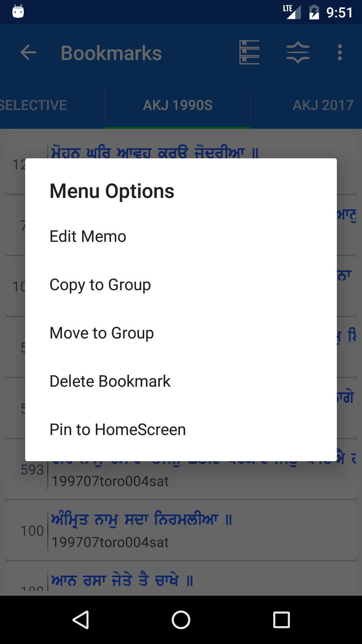This screenshot has width=362, height=644.
Task: Open the bookmark list view icon
Action: point(249,53)
